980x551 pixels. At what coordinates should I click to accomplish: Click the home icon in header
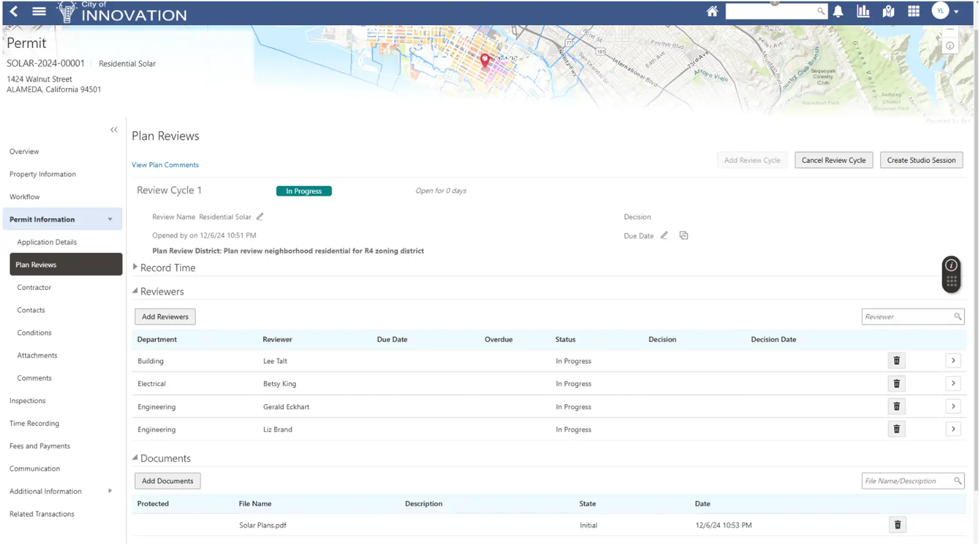coord(712,11)
